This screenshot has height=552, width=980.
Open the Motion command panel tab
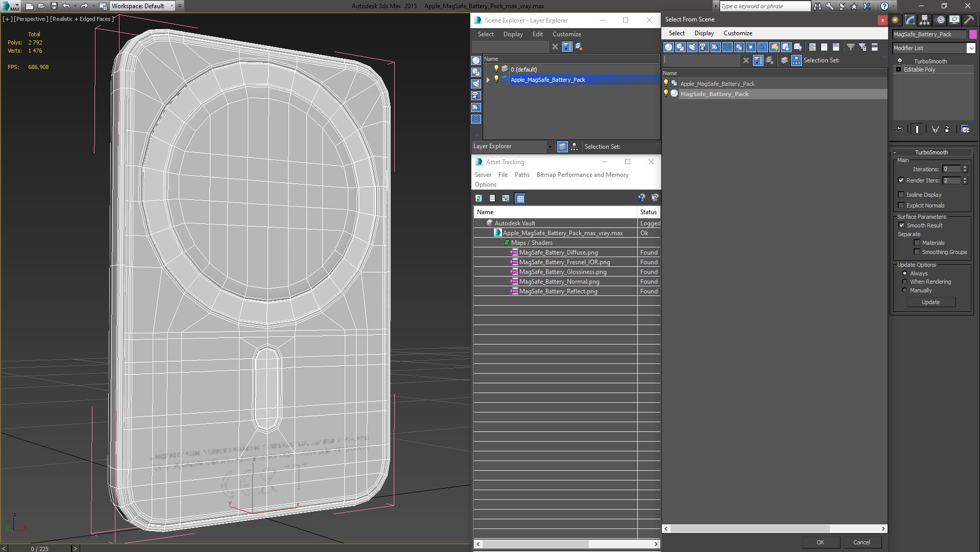click(x=940, y=20)
